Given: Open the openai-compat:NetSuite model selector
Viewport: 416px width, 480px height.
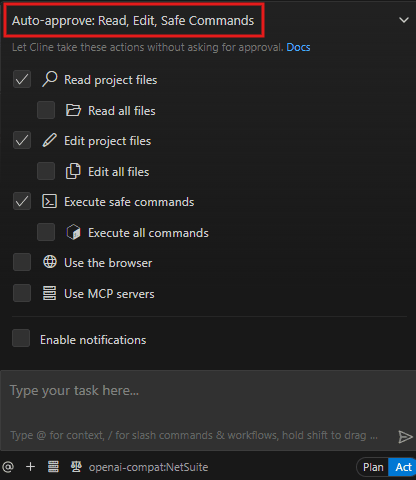Looking at the screenshot, I should coord(148,467).
